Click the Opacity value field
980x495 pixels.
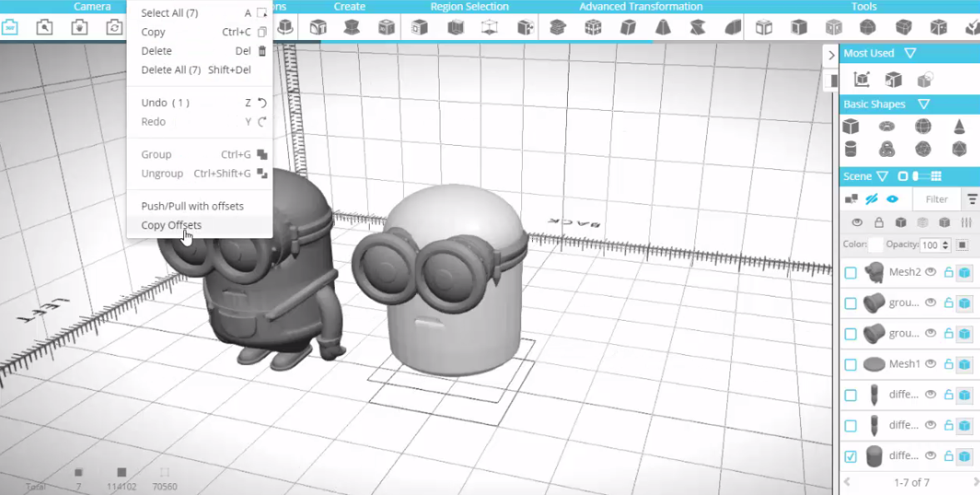pos(930,245)
